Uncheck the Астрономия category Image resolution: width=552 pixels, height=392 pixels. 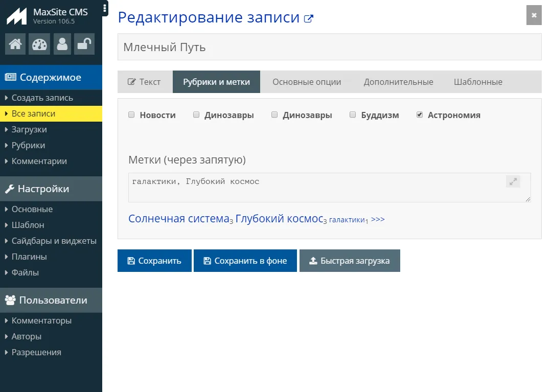(420, 114)
